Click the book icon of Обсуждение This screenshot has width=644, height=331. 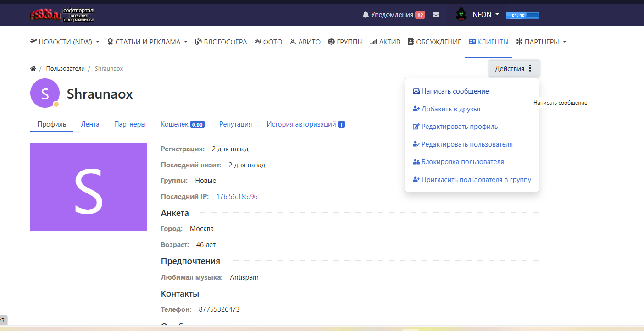click(x=411, y=42)
